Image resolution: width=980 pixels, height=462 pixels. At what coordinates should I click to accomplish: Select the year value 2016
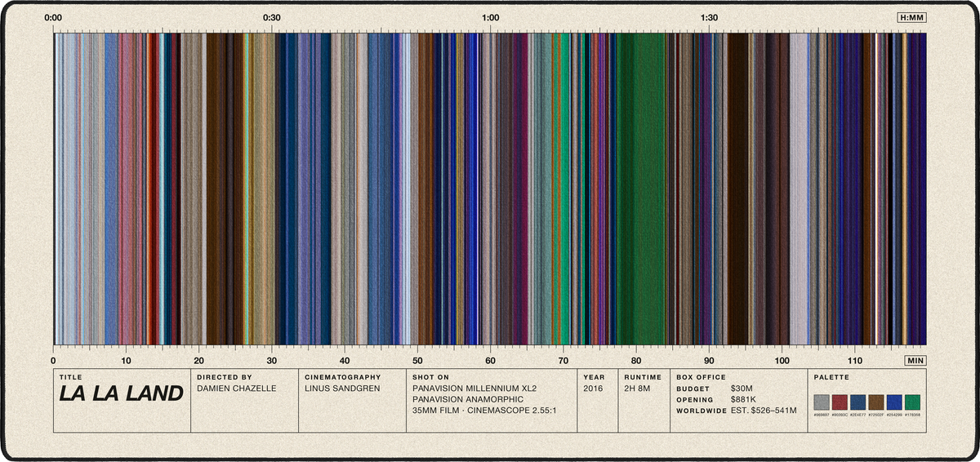click(594, 389)
